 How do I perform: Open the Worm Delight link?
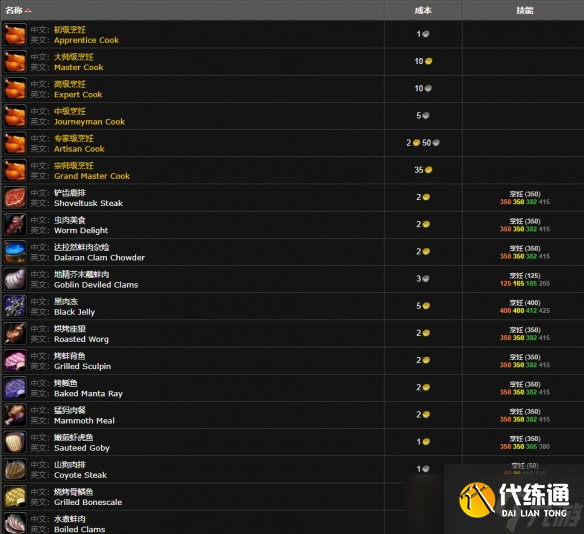pyautogui.click(x=81, y=231)
